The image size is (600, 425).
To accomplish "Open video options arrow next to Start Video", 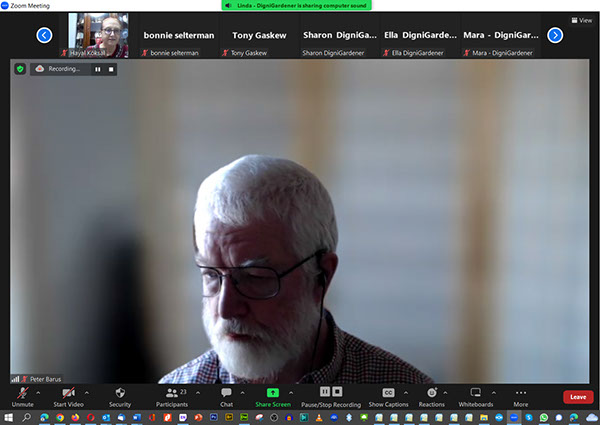I will (x=86, y=393).
